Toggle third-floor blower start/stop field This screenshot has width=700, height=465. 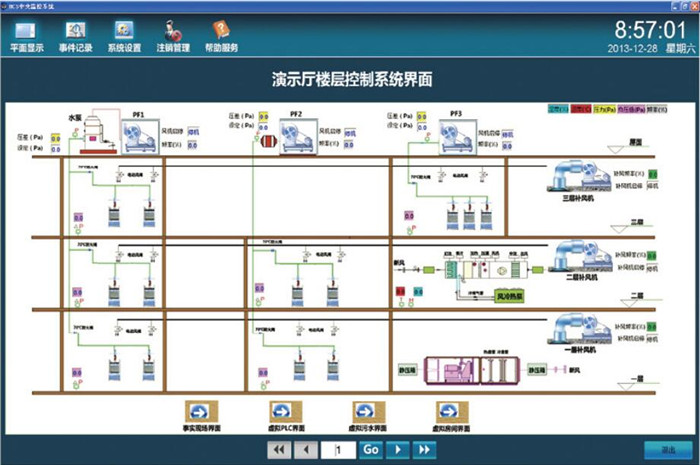653,186
